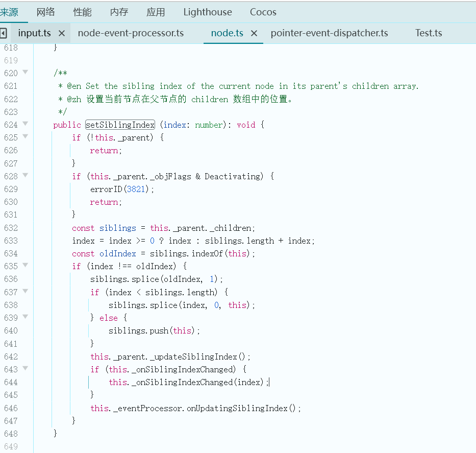Set breakpoint on line number 642
This screenshot has width=476, height=453.
click(11, 356)
